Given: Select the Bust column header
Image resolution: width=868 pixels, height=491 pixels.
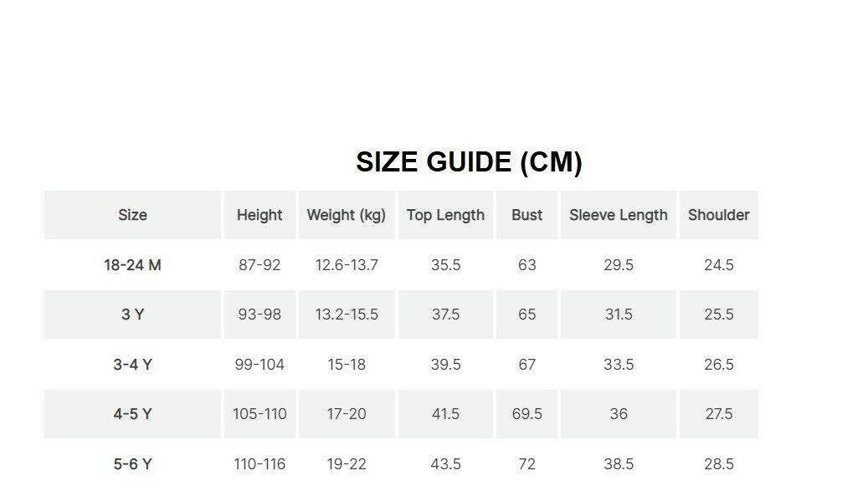Looking at the screenshot, I should point(526,215).
